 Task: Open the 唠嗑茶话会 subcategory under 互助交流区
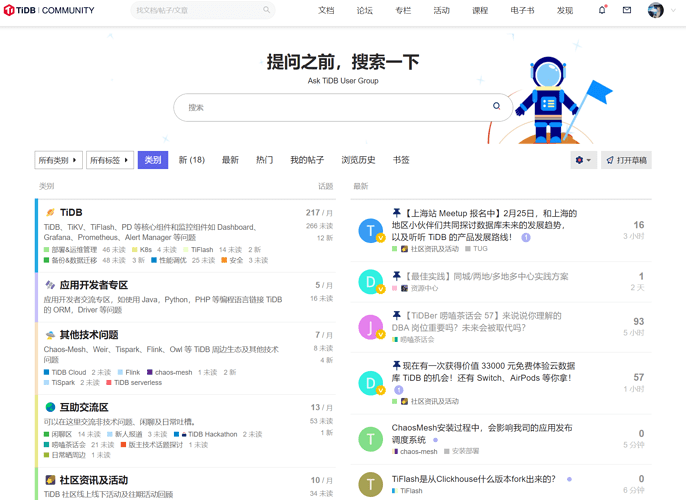pos(68,445)
